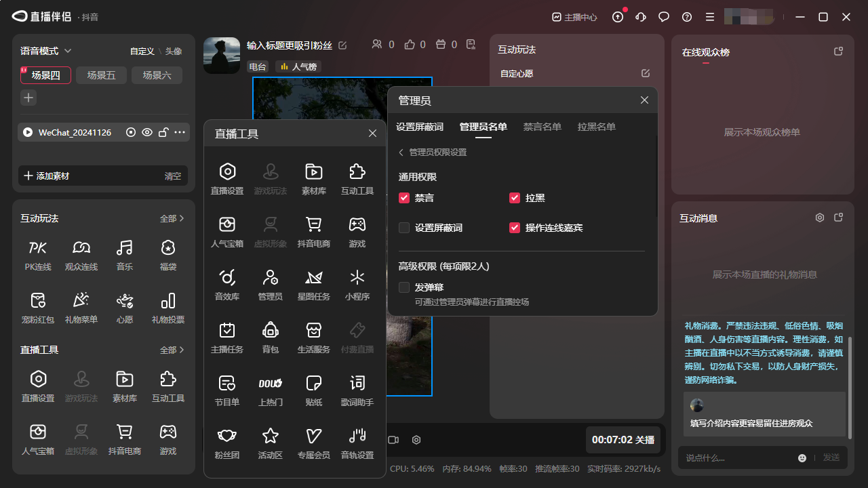Open more options for WeChat_20241126 source
868x488 pixels.
[180, 132]
